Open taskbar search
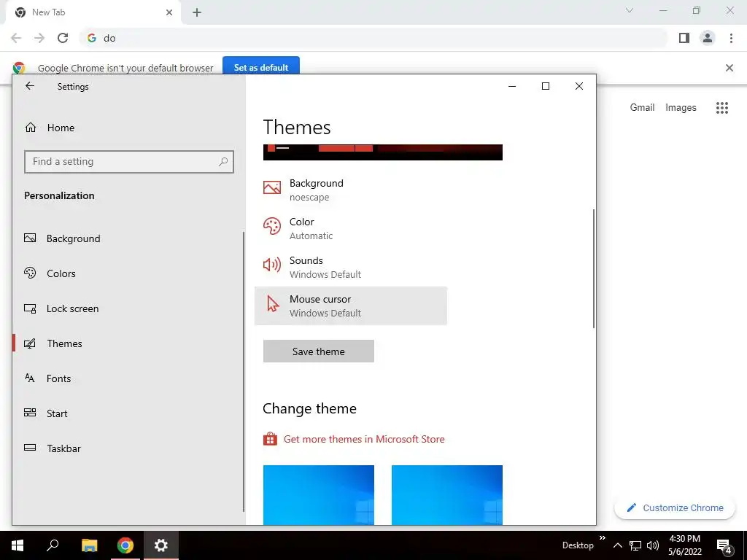The width and height of the screenshot is (747, 560). coord(53,545)
